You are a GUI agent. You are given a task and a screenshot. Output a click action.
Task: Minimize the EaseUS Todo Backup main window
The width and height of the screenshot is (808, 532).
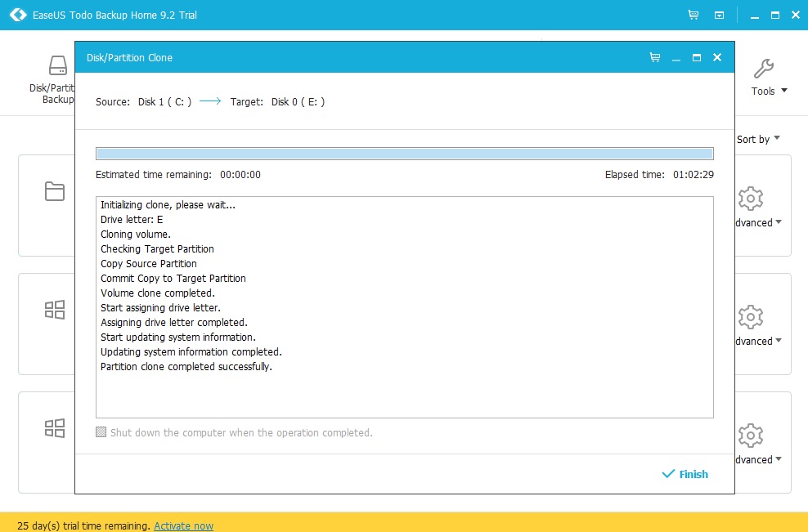tap(755, 16)
